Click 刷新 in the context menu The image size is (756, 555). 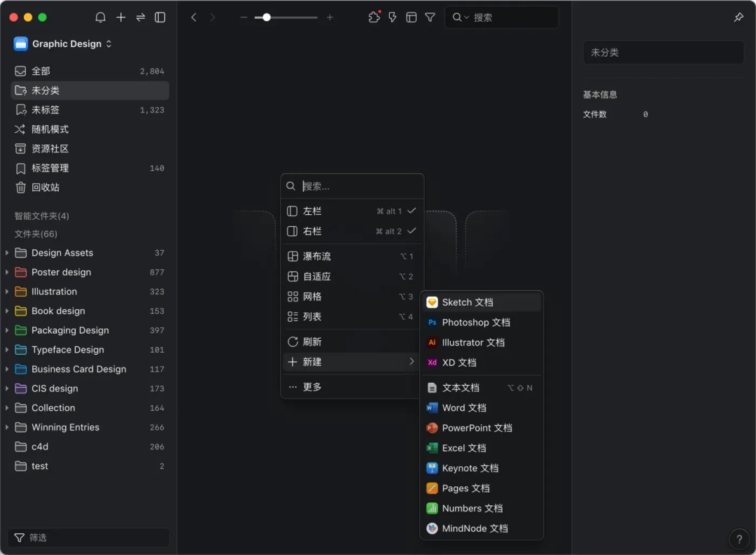tap(351, 342)
